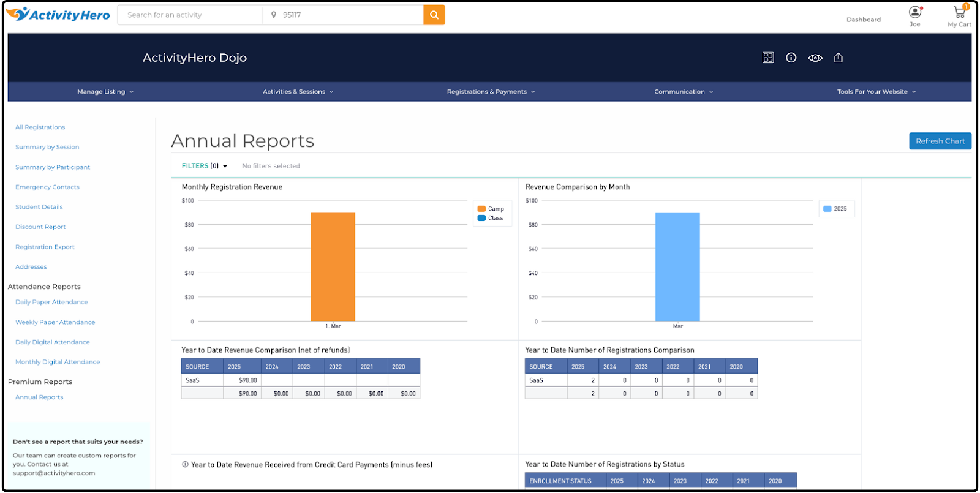Expand the Registrations & Payments menu

tap(491, 92)
